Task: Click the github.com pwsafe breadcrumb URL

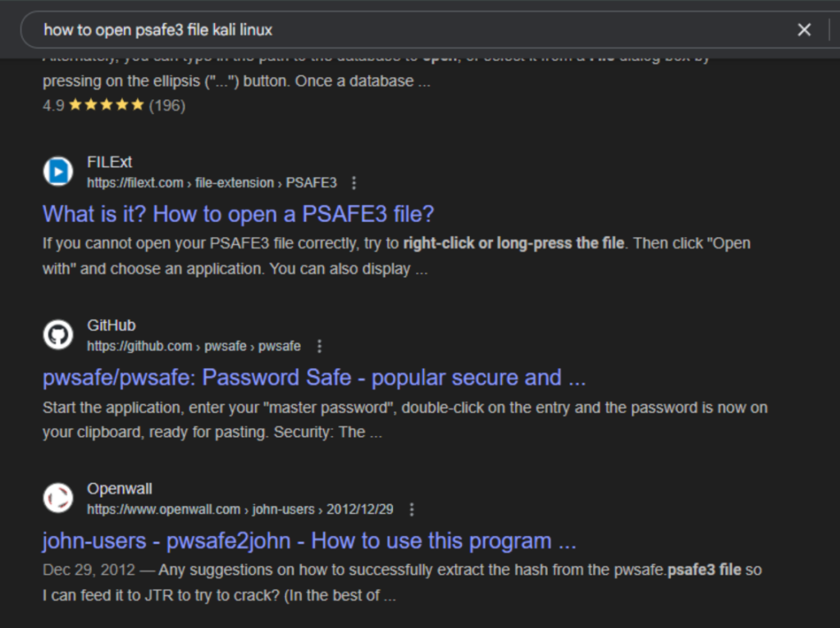Action: pyautogui.click(x=194, y=347)
